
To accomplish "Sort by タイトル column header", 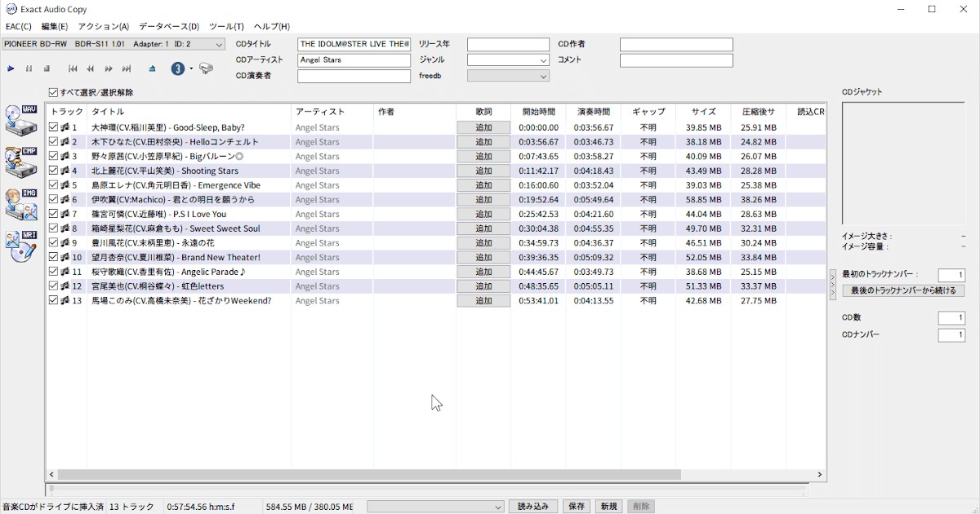I will click(x=189, y=112).
